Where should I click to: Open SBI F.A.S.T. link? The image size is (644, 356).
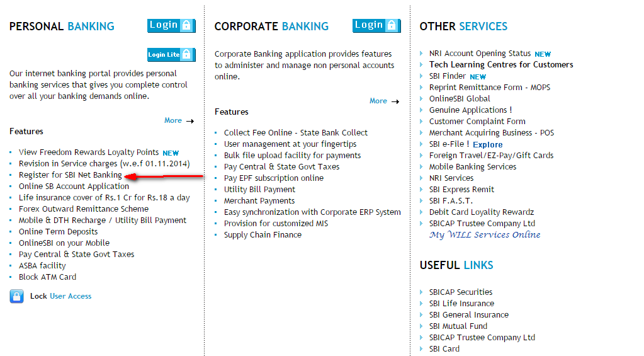(451, 201)
